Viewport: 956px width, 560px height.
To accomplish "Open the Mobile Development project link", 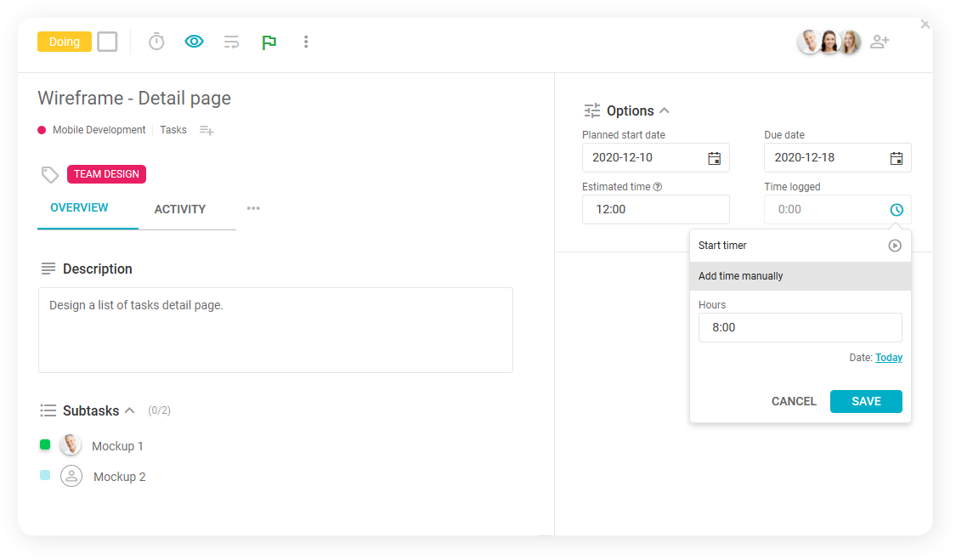I will pyautogui.click(x=99, y=130).
